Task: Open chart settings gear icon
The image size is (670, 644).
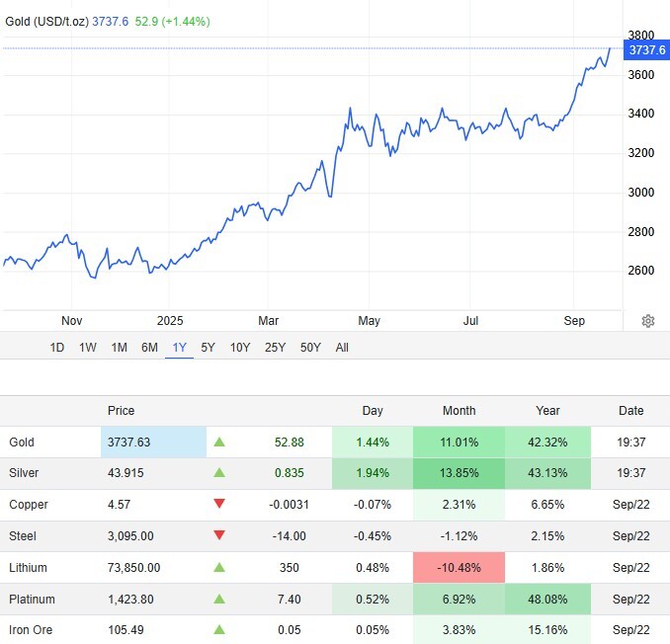Action: click(x=648, y=321)
